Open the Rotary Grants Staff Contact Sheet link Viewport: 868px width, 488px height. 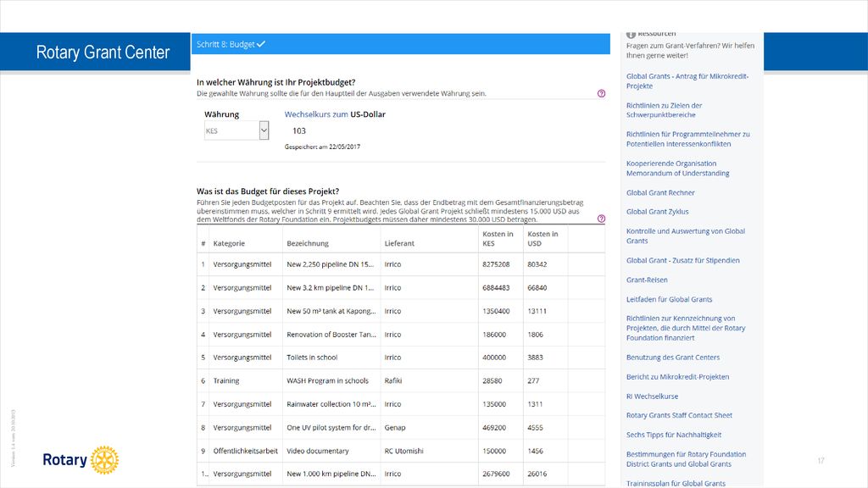pyautogui.click(x=679, y=415)
